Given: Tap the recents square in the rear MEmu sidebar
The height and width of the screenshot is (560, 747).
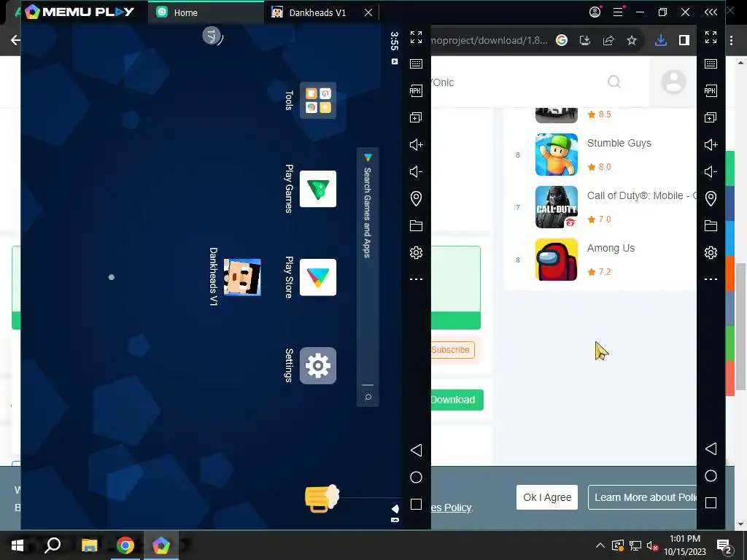Looking at the screenshot, I should tap(711, 503).
